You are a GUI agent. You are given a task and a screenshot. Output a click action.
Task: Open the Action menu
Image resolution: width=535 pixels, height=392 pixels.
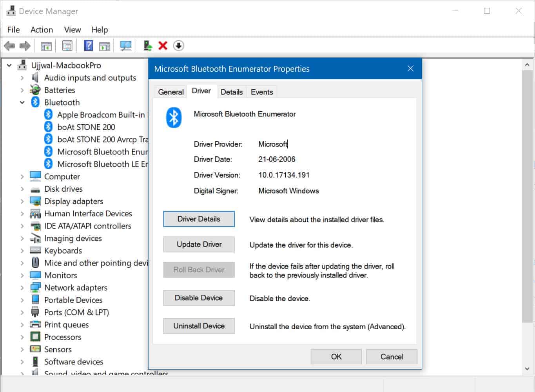coord(42,30)
